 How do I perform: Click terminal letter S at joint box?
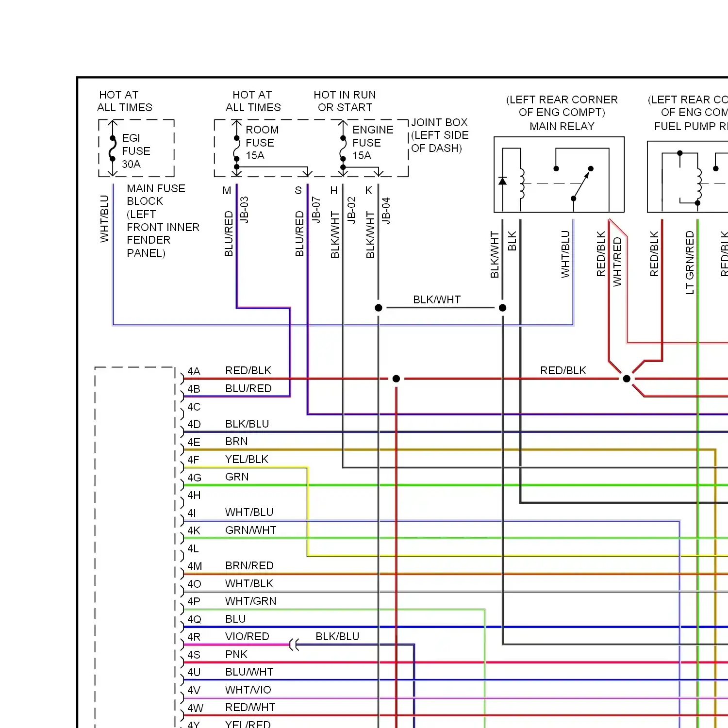[298, 191]
